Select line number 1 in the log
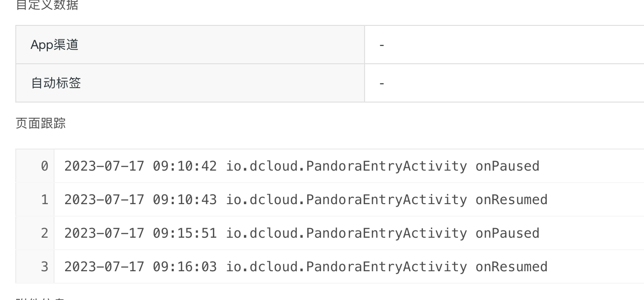The image size is (644, 300). (x=44, y=199)
